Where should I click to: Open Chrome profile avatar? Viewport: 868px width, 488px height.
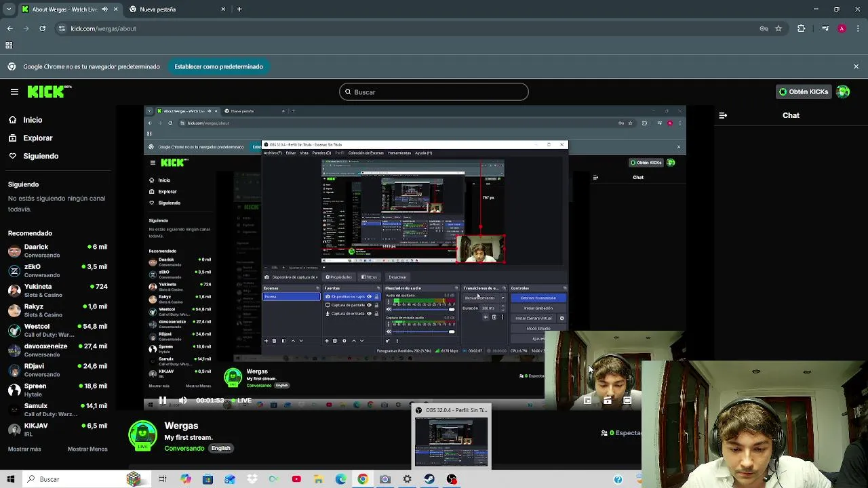point(842,28)
